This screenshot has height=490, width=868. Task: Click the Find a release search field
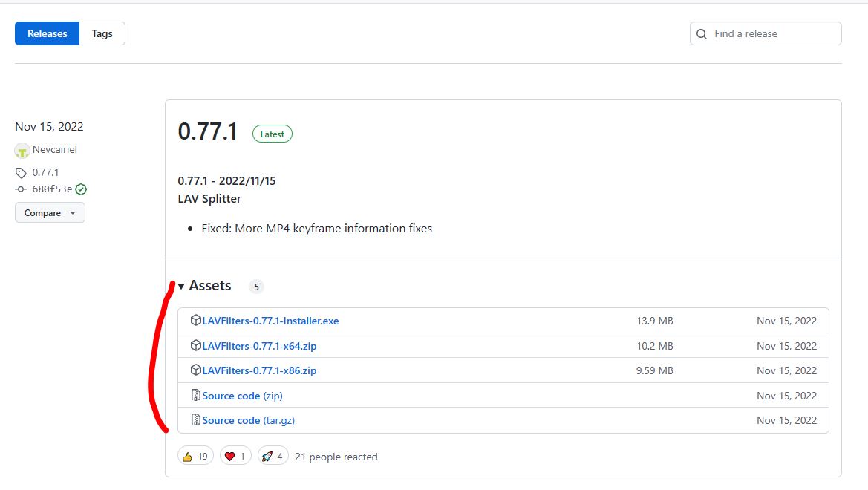[x=766, y=33]
